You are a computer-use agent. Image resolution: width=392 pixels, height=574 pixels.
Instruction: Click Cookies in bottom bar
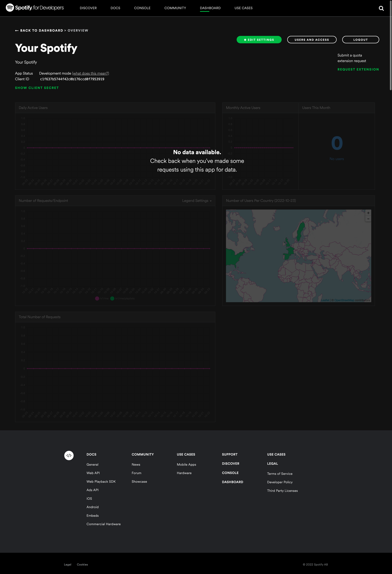82,565
